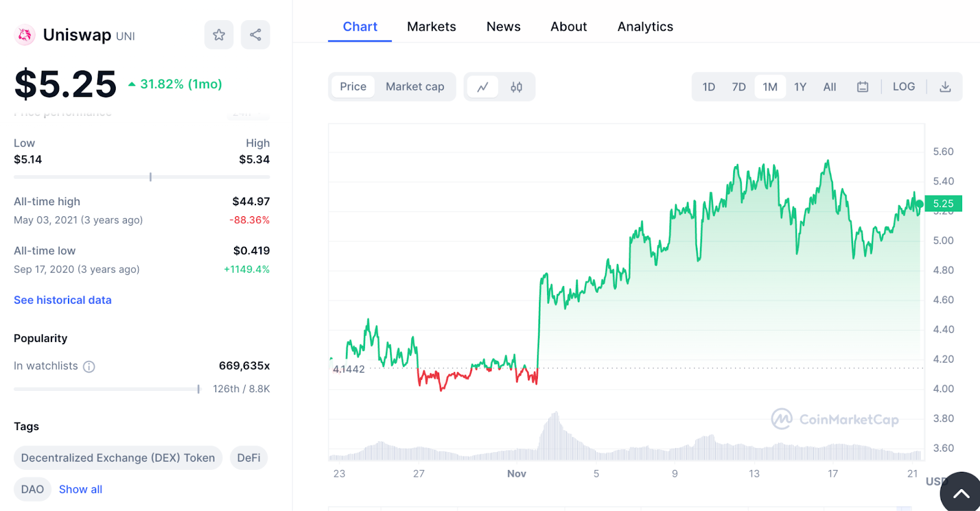The image size is (980, 511).
Task: Click the Uniswap unicorn logo
Action: 25,36
